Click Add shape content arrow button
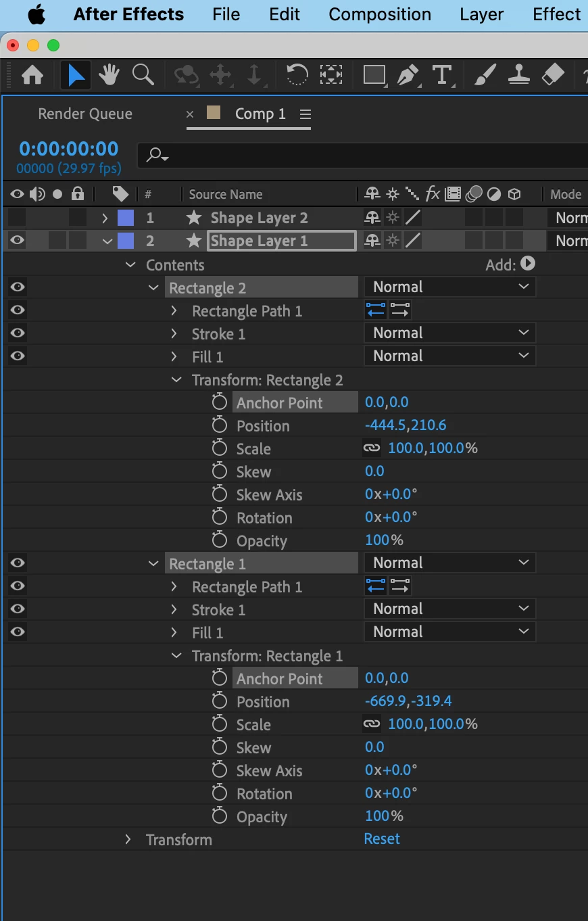This screenshot has width=588, height=921. pyautogui.click(x=529, y=264)
